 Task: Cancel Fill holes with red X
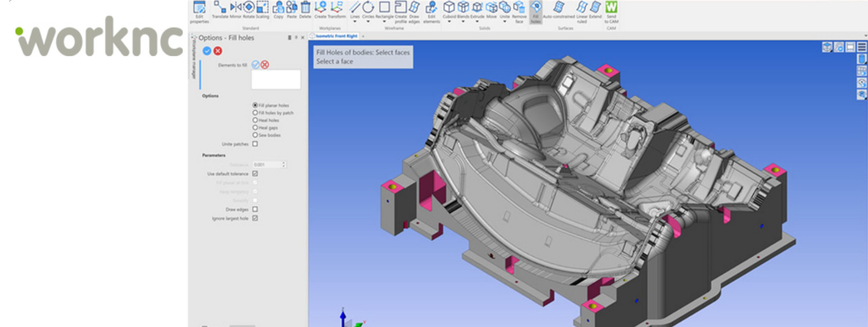point(218,51)
